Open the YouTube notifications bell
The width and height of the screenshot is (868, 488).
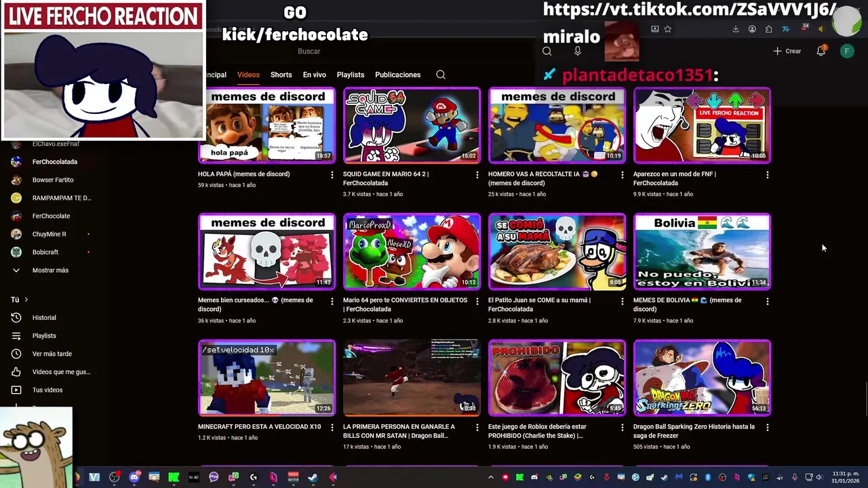pyautogui.click(x=821, y=51)
